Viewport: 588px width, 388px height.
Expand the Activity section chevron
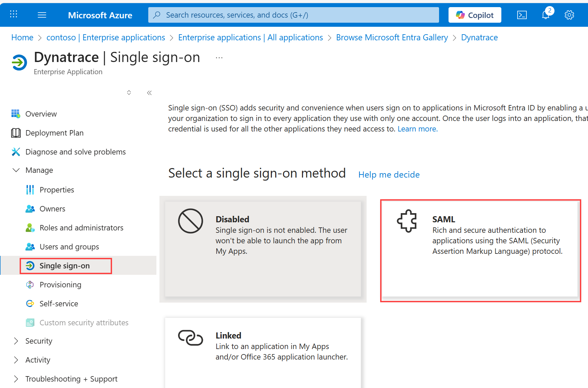[x=16, y=360]
